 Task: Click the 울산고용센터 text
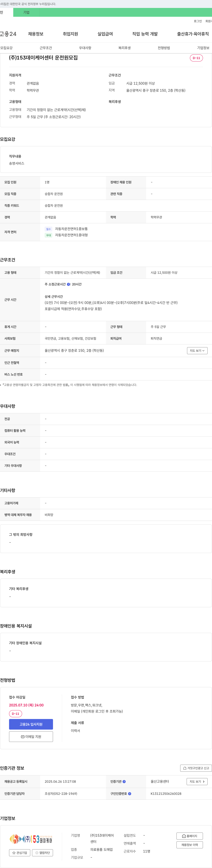tap(160, 781)
